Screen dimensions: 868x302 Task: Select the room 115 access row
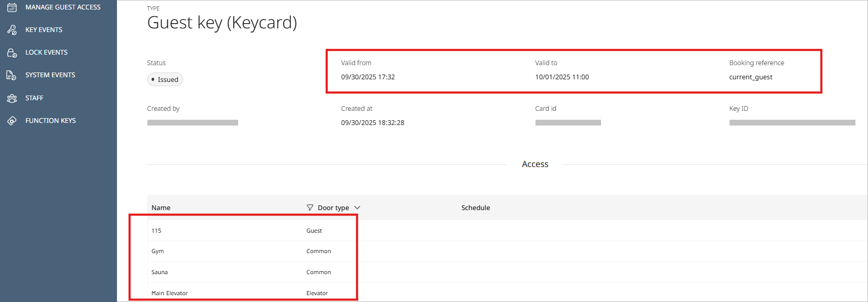click(x=156, y=231)
